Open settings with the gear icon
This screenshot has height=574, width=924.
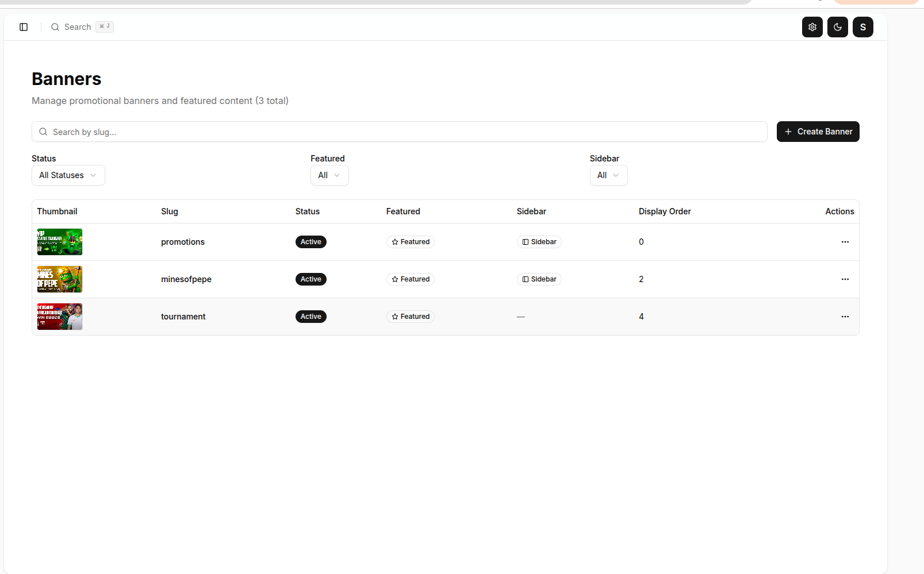(x=812, y=27)
